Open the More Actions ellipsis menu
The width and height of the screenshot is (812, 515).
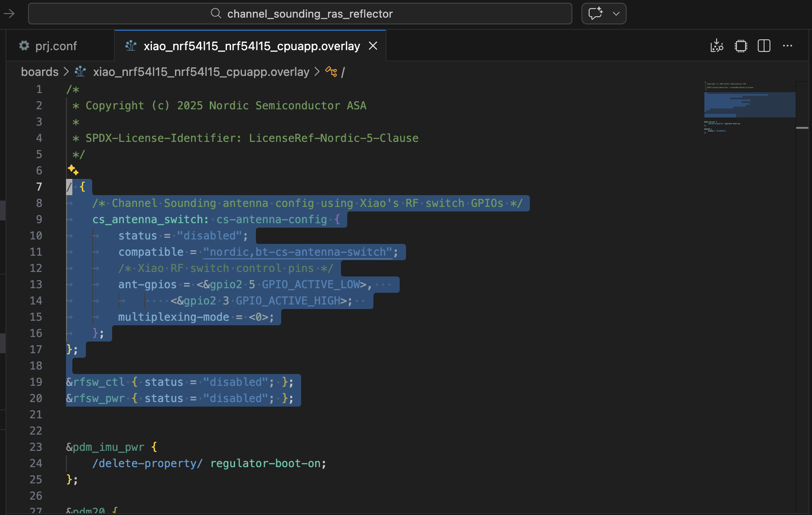point(788,46)
